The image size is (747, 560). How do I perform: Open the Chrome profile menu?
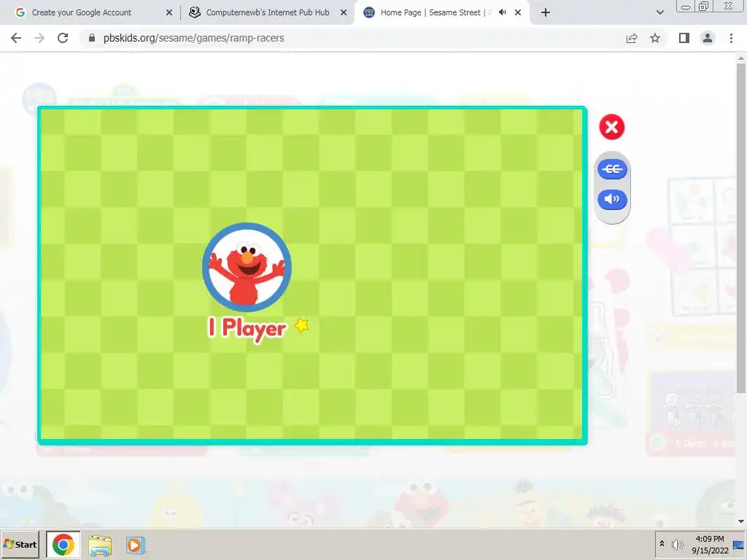pos(708,38)
